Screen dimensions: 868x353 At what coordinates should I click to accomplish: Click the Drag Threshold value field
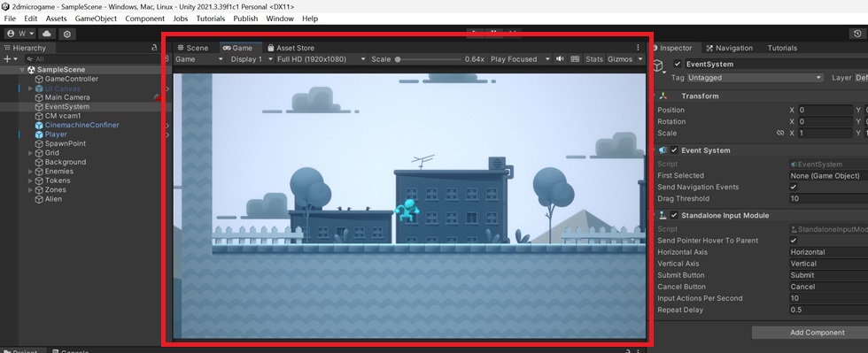tap(829, 199)
